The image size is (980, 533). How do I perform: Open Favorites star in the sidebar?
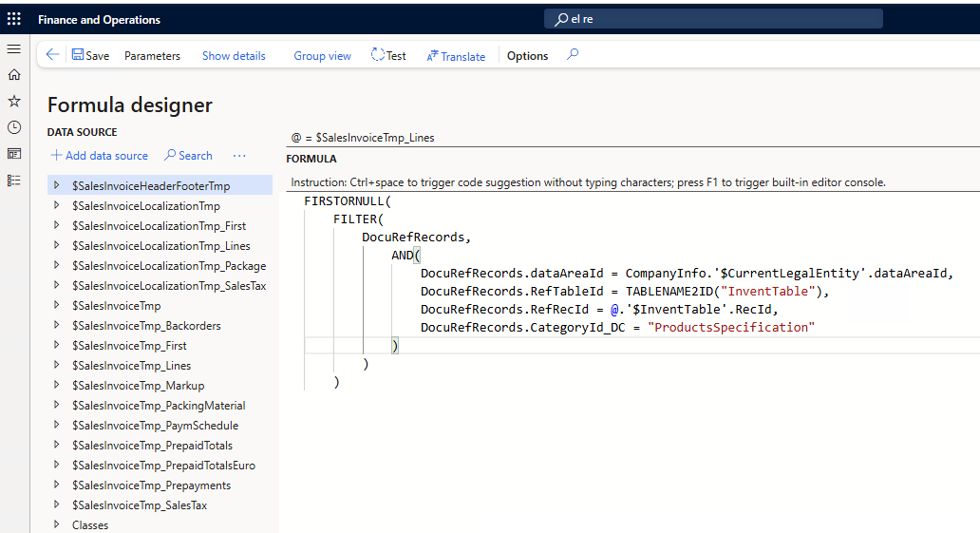tap(14, 101)
